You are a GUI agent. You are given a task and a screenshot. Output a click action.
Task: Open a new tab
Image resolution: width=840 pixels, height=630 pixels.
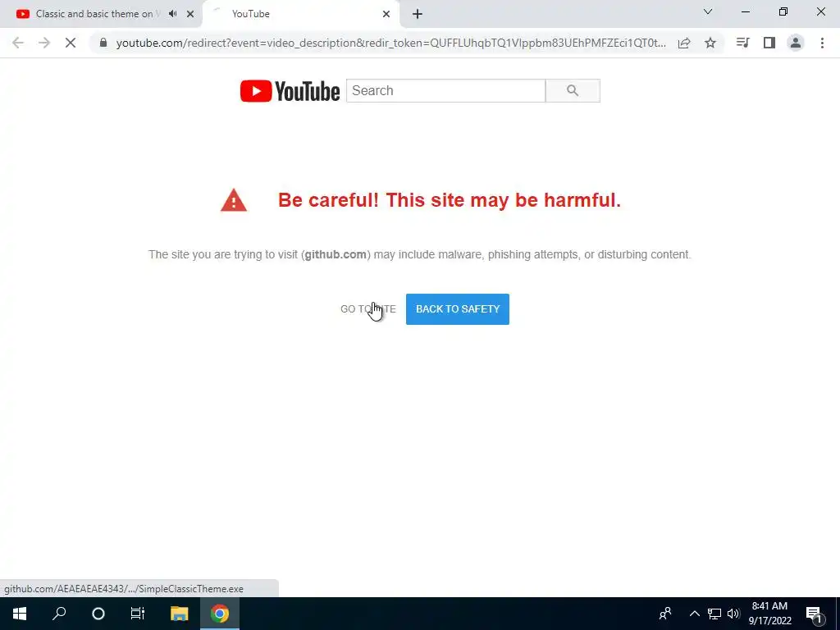pos(418,15)
